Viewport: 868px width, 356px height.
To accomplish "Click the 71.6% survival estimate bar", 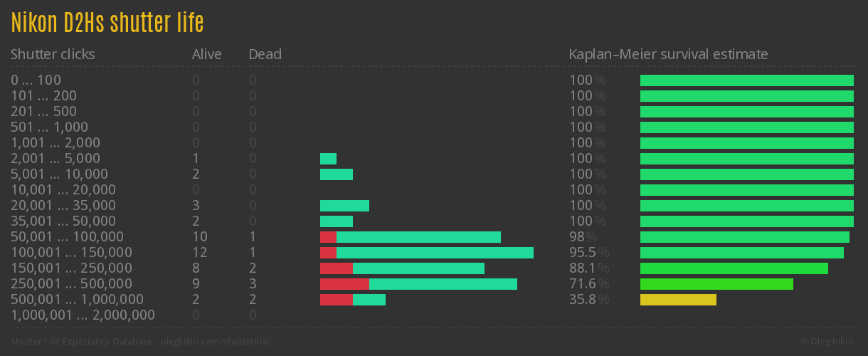I will point(716,284).
